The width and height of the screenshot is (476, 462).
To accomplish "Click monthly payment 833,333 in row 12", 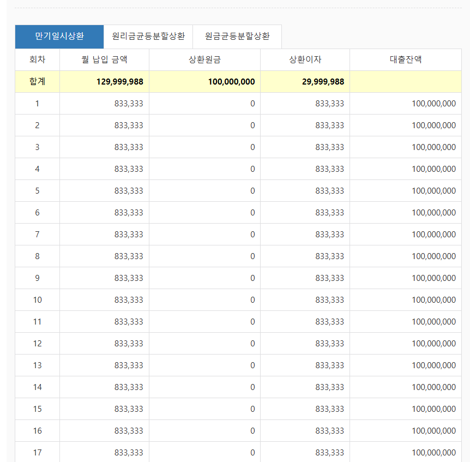I will pos(129,344).
